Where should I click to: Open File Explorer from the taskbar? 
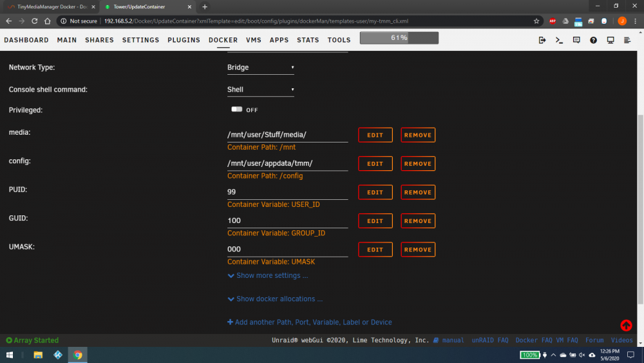[38, 355]
